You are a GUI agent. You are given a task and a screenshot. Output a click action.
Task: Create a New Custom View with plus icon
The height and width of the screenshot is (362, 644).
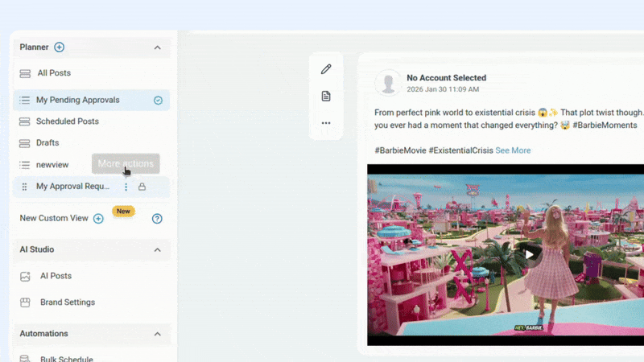(x=98, y=218)
